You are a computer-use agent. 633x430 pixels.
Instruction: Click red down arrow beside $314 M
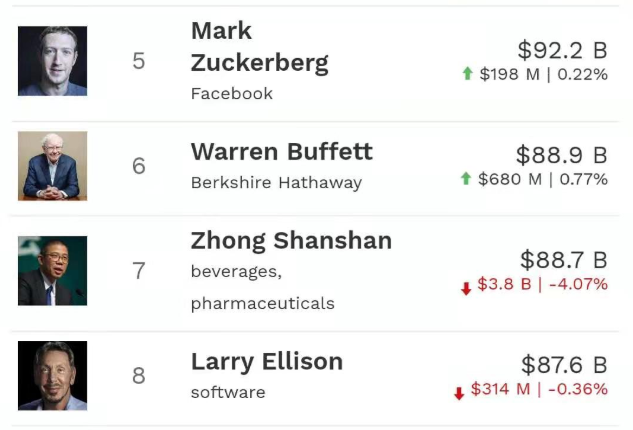459,393
